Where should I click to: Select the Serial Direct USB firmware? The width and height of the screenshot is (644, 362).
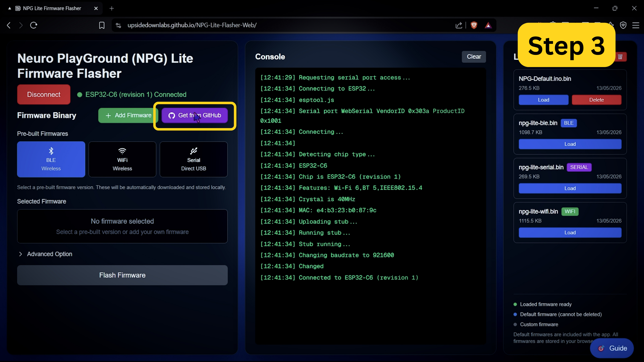point(193,159)
